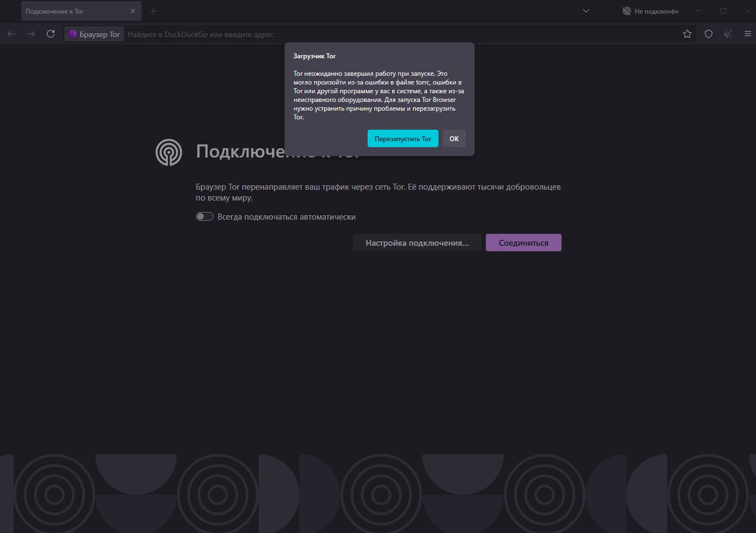Maximize the Tor Browser window
The height and width of the screenshot is (533, 756).
pos(723,11)
